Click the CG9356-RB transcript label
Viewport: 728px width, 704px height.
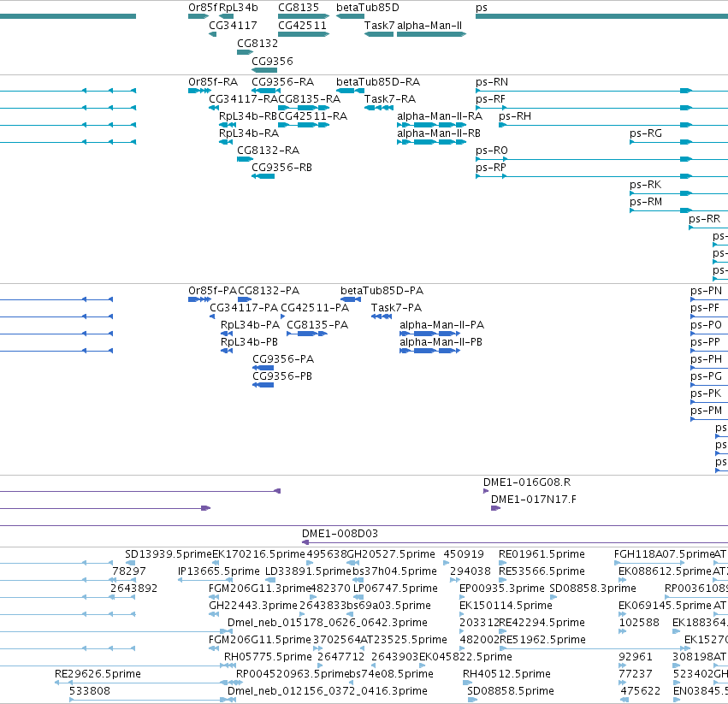pos(281,168)
